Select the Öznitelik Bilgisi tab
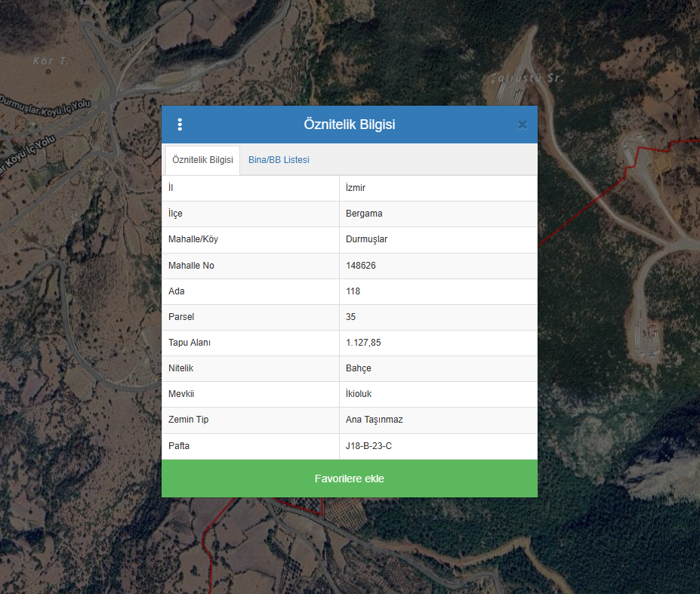 point(202,160)
